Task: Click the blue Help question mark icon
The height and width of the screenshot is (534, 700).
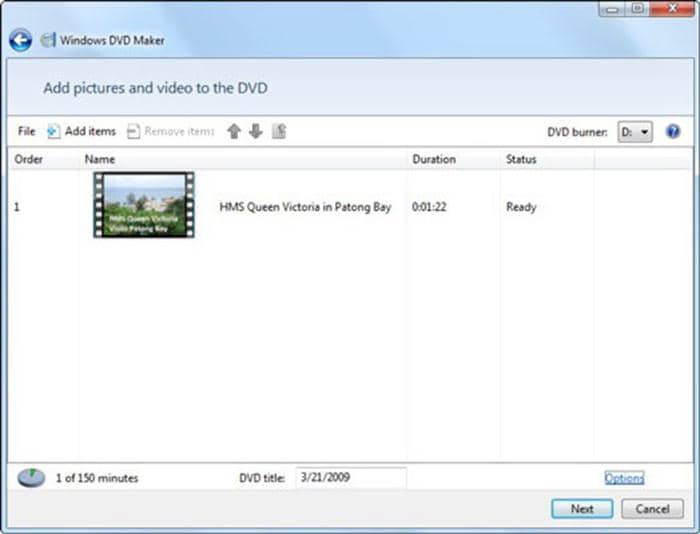Action: coord(673,131)
